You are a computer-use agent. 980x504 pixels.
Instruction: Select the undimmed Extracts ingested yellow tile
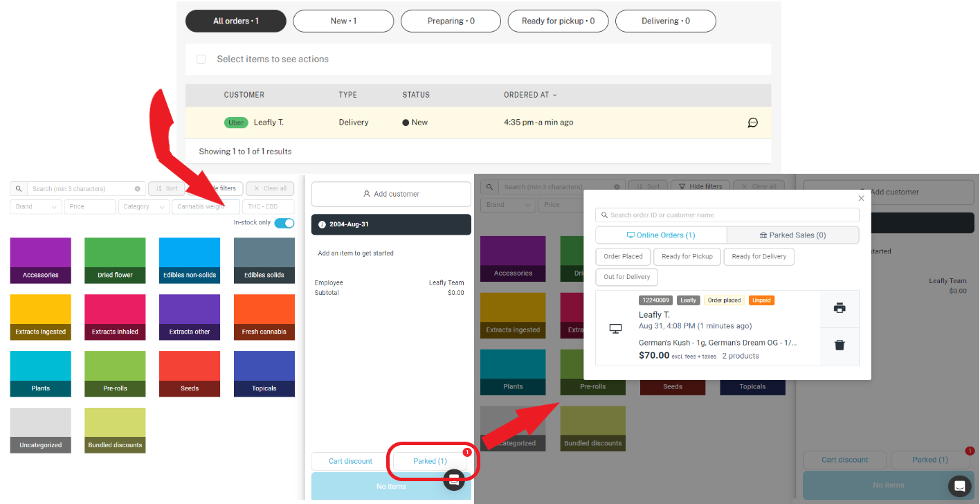[40, 317]
